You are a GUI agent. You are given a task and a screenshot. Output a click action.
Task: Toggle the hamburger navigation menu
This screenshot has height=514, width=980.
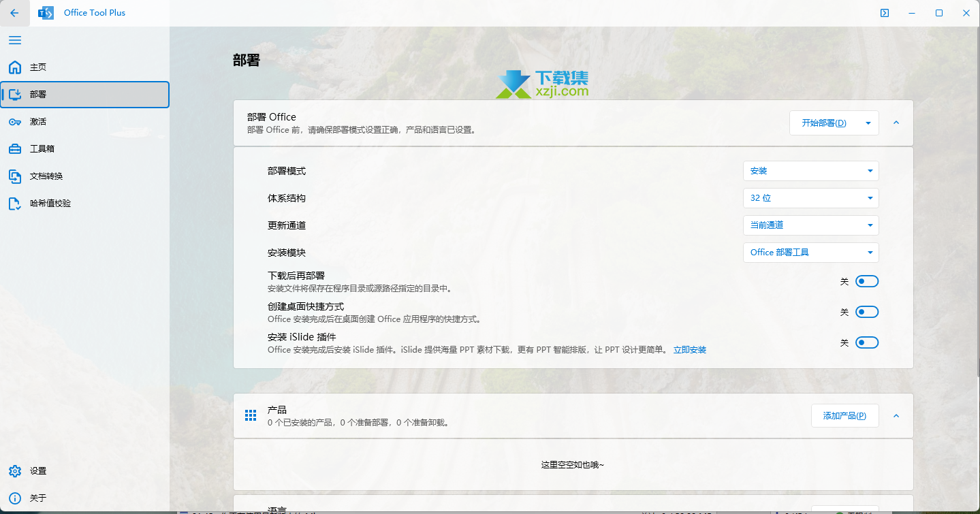14,40
